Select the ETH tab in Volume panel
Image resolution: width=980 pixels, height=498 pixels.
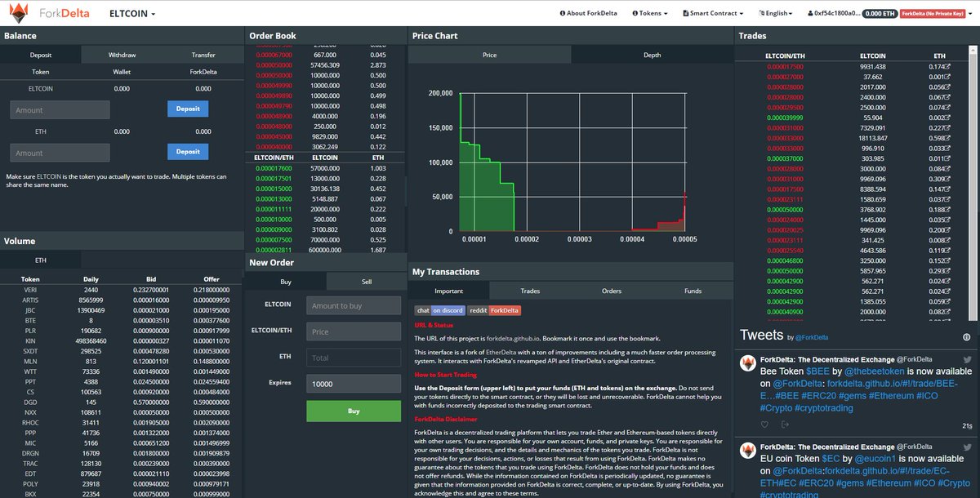[41, 260]
